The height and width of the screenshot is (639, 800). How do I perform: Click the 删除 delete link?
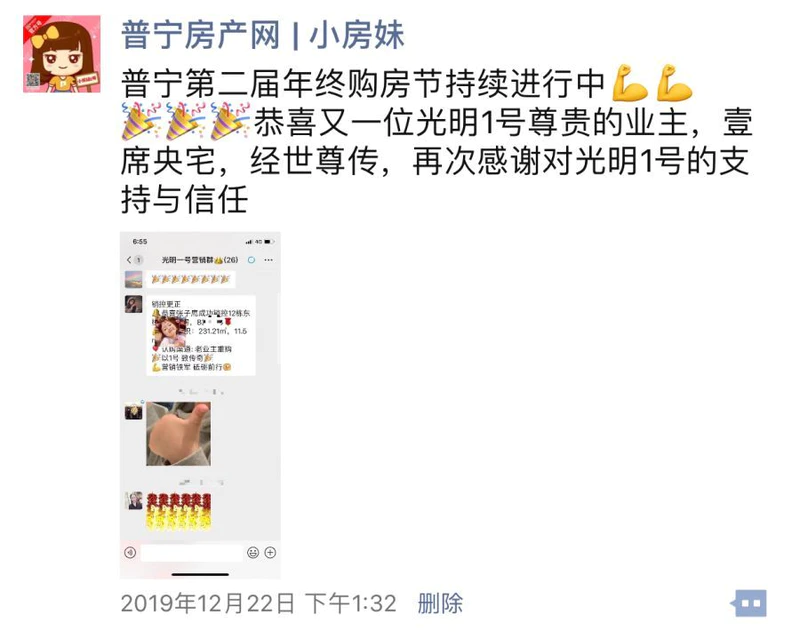click(440, 603)
